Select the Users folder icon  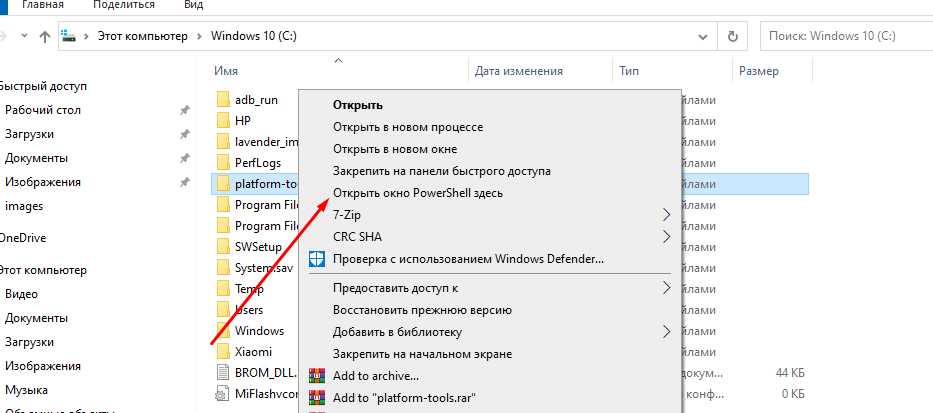pyautogui.click(x=223, y=310)
